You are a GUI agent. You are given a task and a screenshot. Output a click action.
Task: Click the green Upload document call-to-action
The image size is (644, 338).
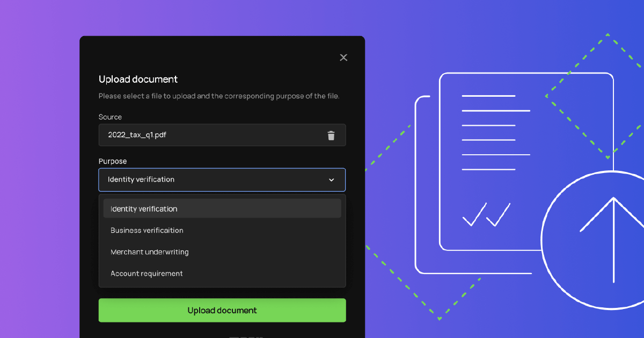222,310
